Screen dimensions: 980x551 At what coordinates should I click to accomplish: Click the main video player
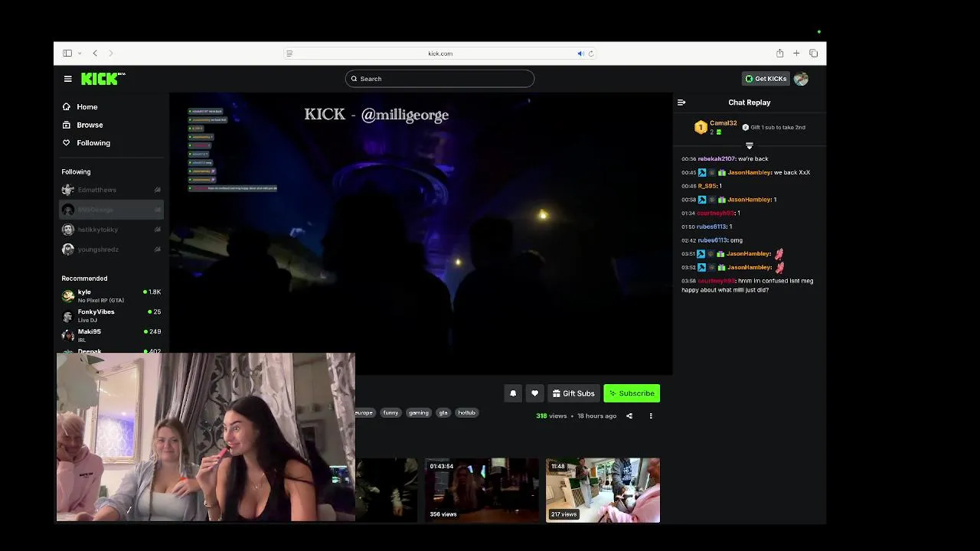tap(421, 234)
